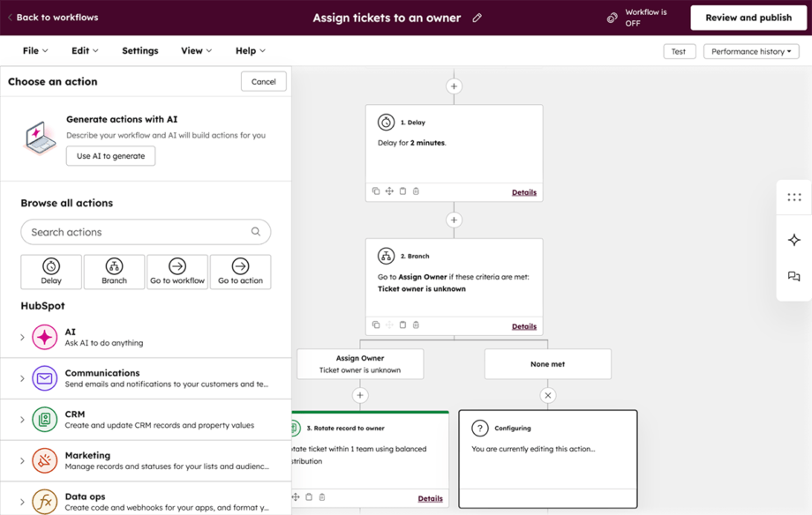Open Details on the Branch action
This screenshot has width=812, height=515.
click(524, 325)
